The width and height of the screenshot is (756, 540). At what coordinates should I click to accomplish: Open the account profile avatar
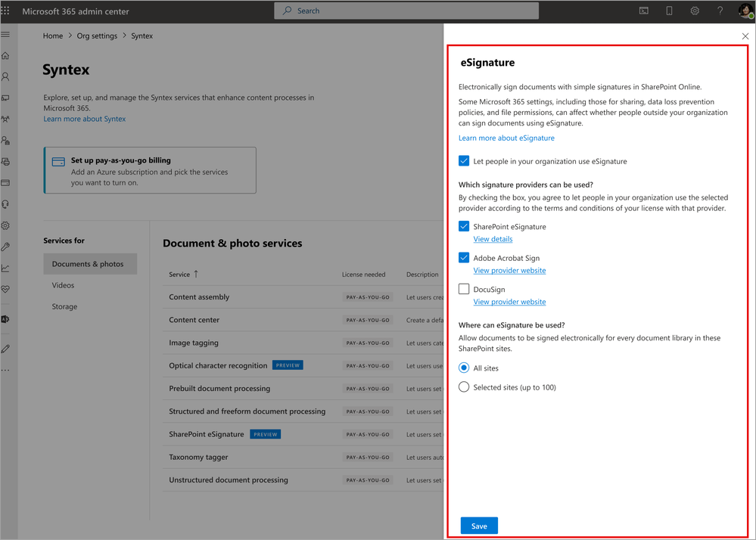tap(746, 11)
